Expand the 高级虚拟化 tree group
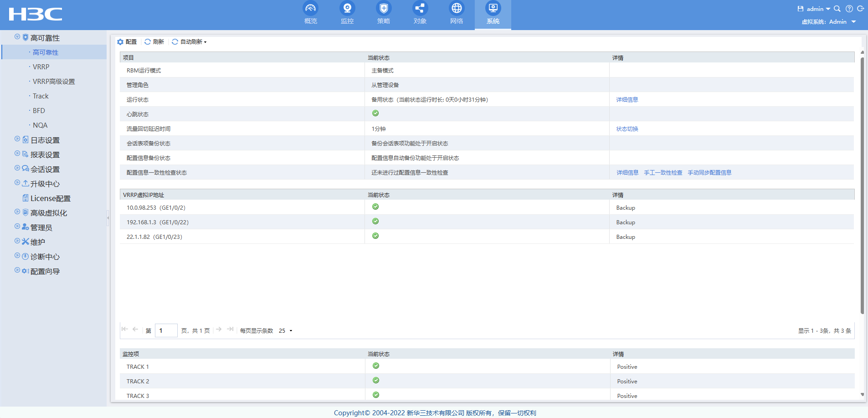This screenshot has width=868, height=418. pos(17,212)
